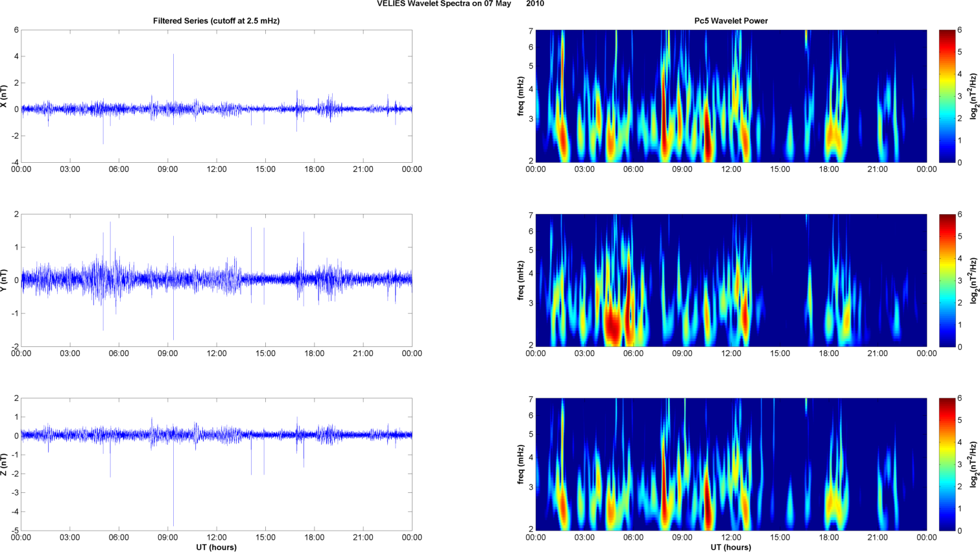This screenshot has width=980, height=552.
Task: Click the '06:00' tick under the top spectrogram
Action: pyautogui.click(x=634, y=169)
